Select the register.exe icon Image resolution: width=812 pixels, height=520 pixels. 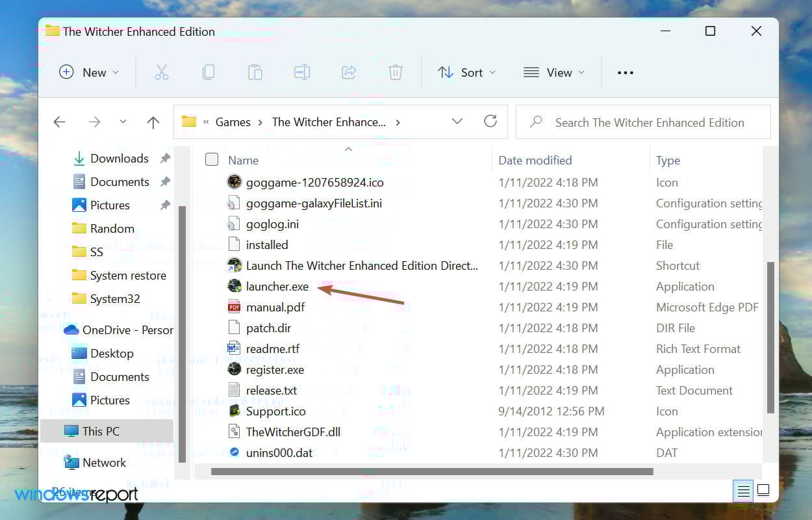coord(234,369)
